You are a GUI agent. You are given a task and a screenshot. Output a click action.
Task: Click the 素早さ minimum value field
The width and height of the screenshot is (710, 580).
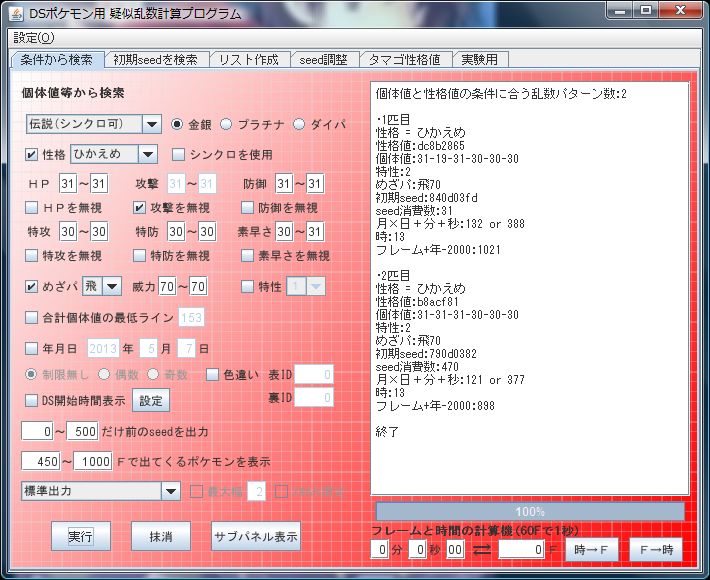point(284,232)
